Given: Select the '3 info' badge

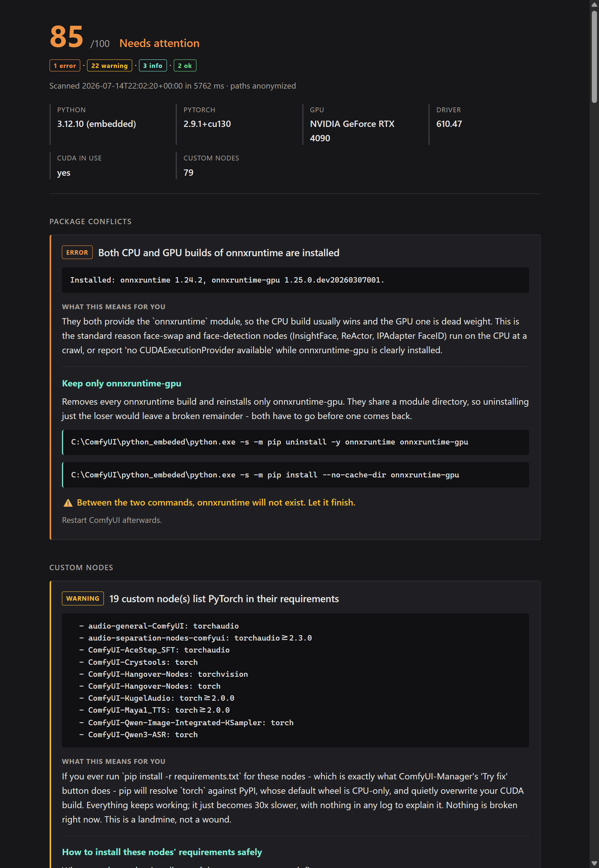Looking at the screenshot, I should coord(153,66).
